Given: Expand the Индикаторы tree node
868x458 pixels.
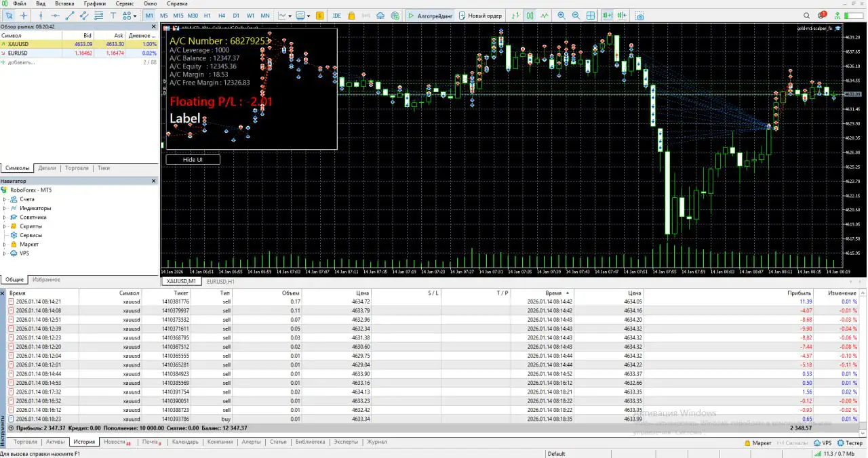Looking at the screenshot, I should pyautogui.click(x=5, y=208).
